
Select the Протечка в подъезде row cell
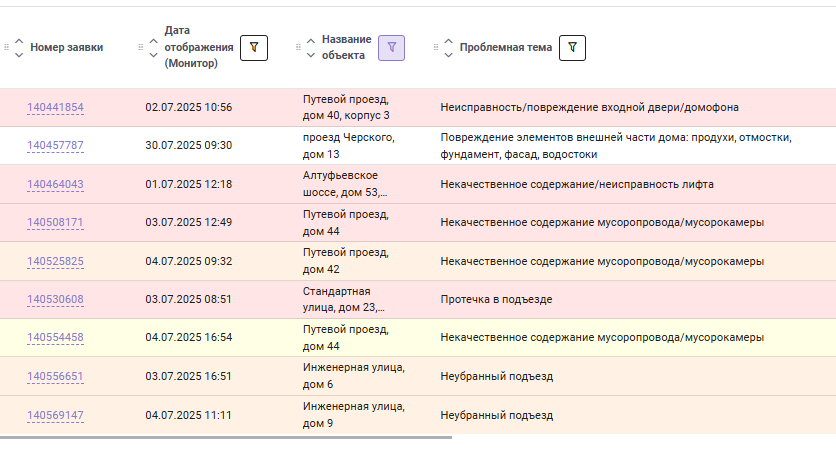496,299
